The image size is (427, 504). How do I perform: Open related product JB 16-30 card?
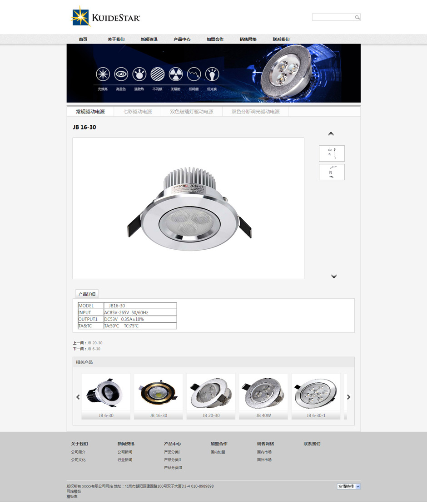pos(158,396)
